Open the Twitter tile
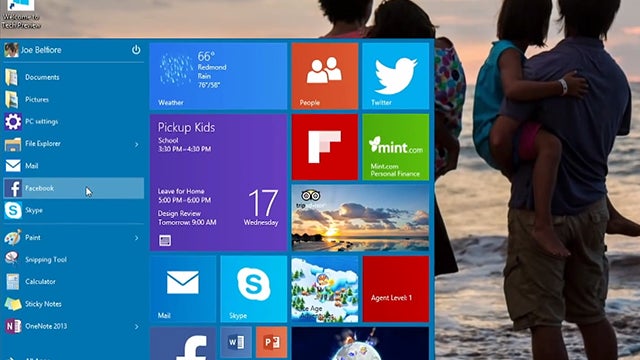The image size is (640, 360). point(396,76)
